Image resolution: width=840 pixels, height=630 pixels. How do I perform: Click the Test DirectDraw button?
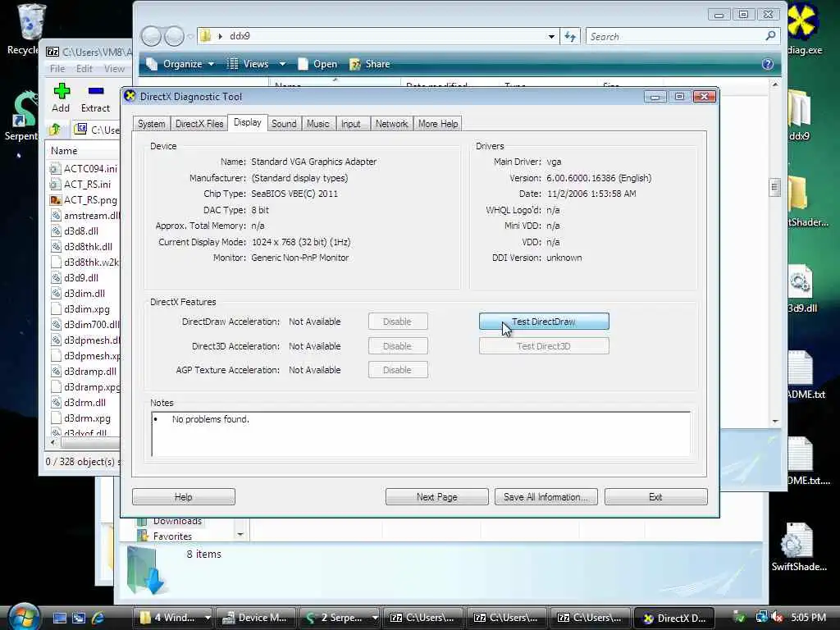[x=544, y=322]
